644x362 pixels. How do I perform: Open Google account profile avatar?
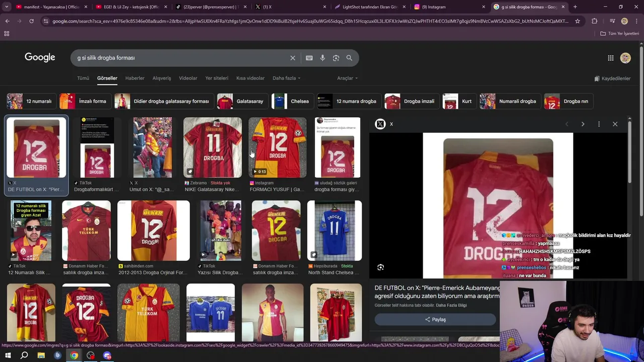625,58
